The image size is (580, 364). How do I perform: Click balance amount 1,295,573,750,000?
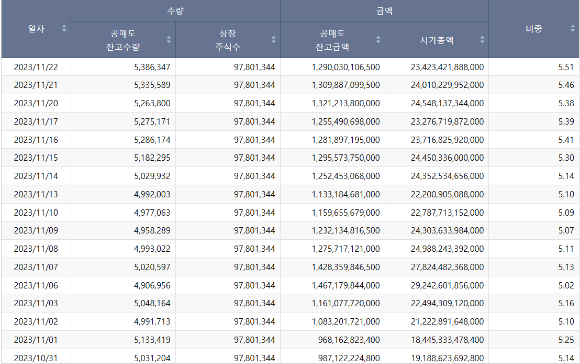pos(346,158)
